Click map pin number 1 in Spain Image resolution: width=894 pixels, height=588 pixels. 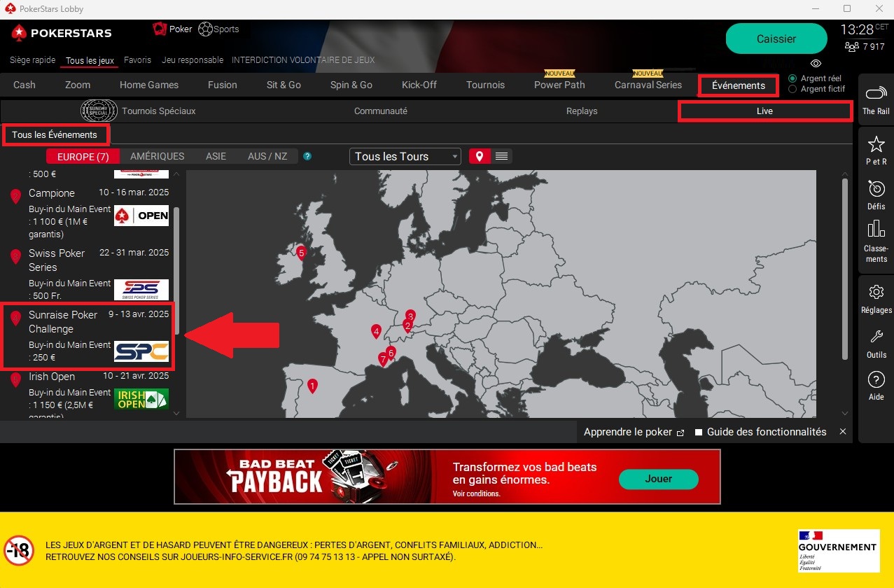click(x=312, y=386)
